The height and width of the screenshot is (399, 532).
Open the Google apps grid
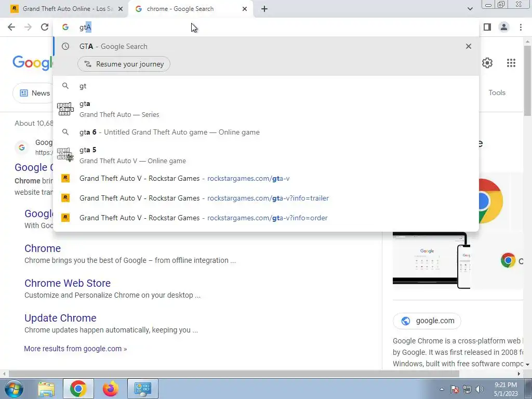[511, 63]
